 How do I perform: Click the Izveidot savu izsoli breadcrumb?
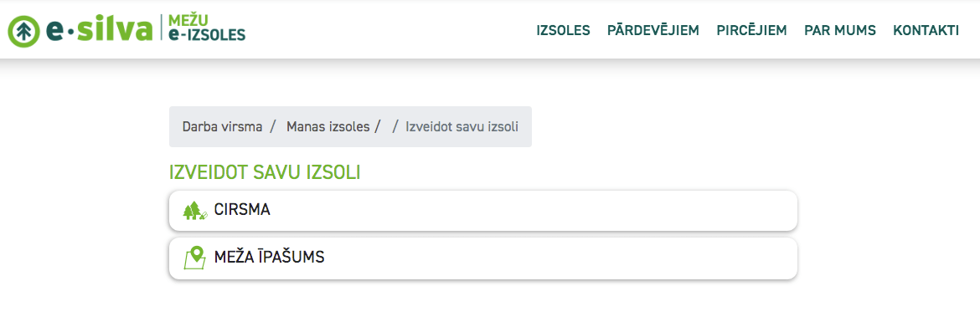tap(462, 126)
